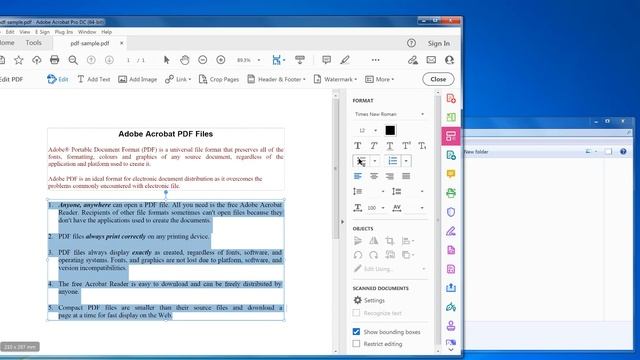Open the View menu
The height and width of the screenshot is (360, 640).
(x=25, y=32)
